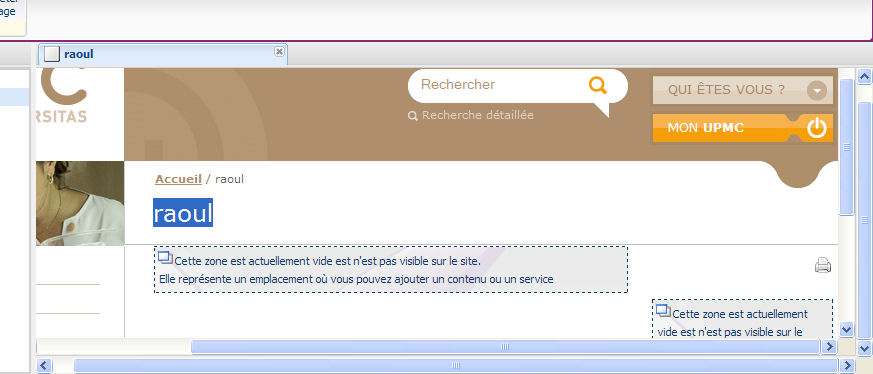Screen dimensions: 873x374
Task: Follow the Accueil breadcrumb link
Action: point(178,179)
